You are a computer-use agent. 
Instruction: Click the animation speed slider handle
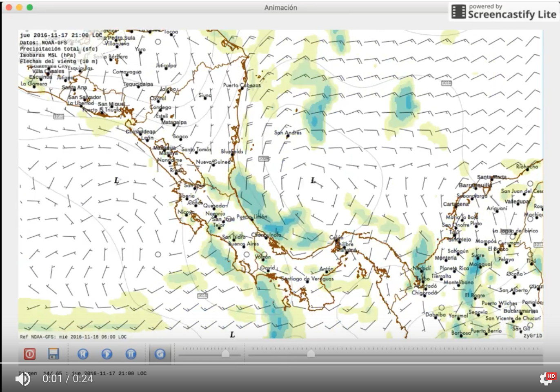(x=225, y=353)
